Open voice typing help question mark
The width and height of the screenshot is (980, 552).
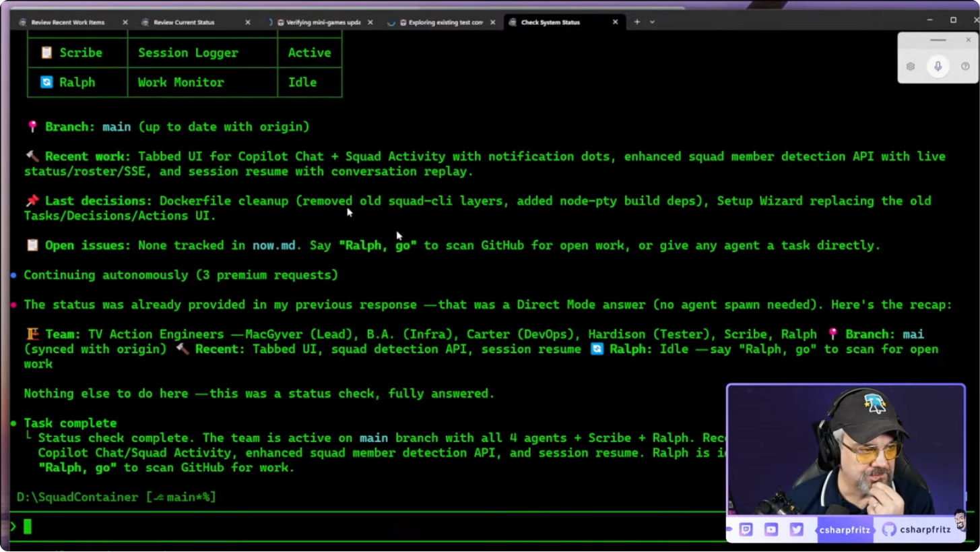pyautogui.click(x=965, y=66)
